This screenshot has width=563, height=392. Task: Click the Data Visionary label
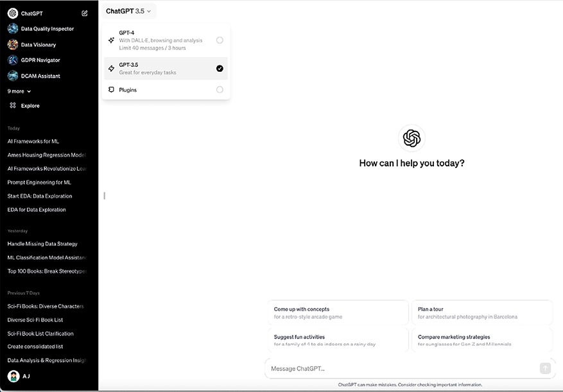(x=39, y=45)
